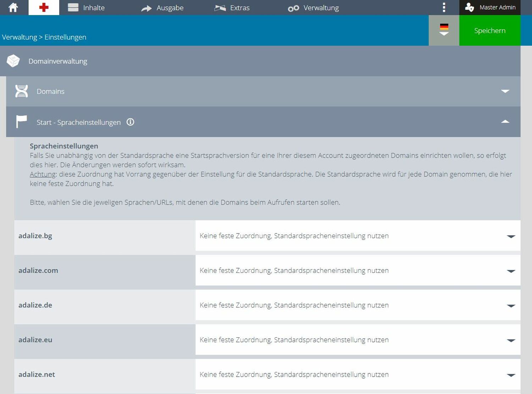Select the adalize.de domain label
532x394 pixels.
(35, 305)
